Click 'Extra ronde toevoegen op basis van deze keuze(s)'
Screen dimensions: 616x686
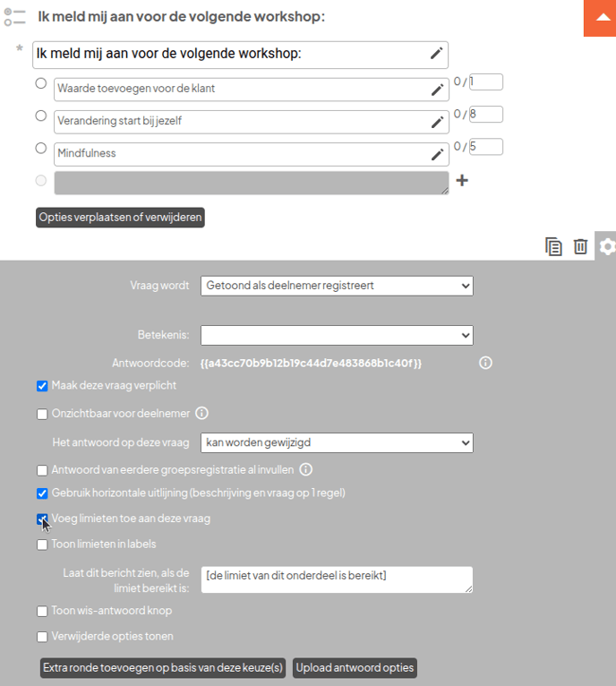coord(163,667)
